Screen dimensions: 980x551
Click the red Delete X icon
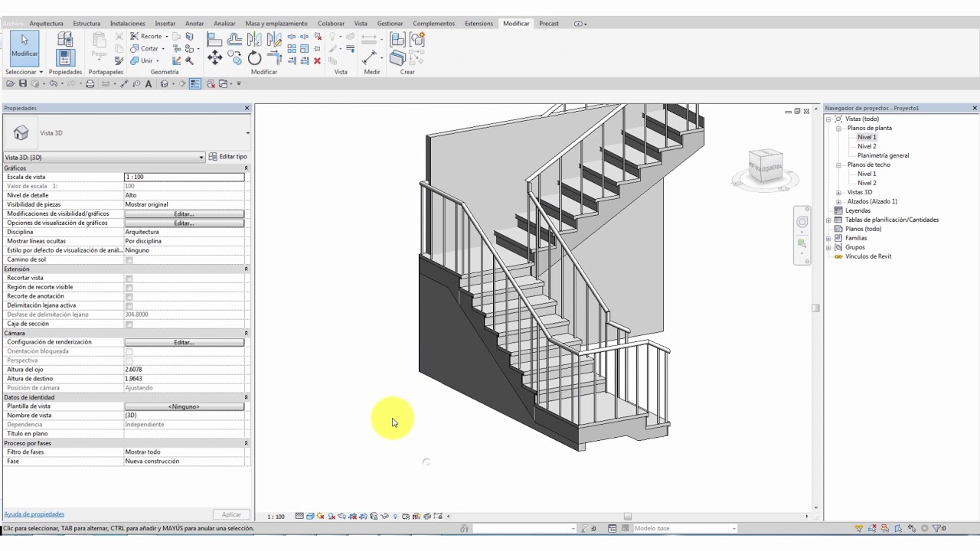click(317, 60)
